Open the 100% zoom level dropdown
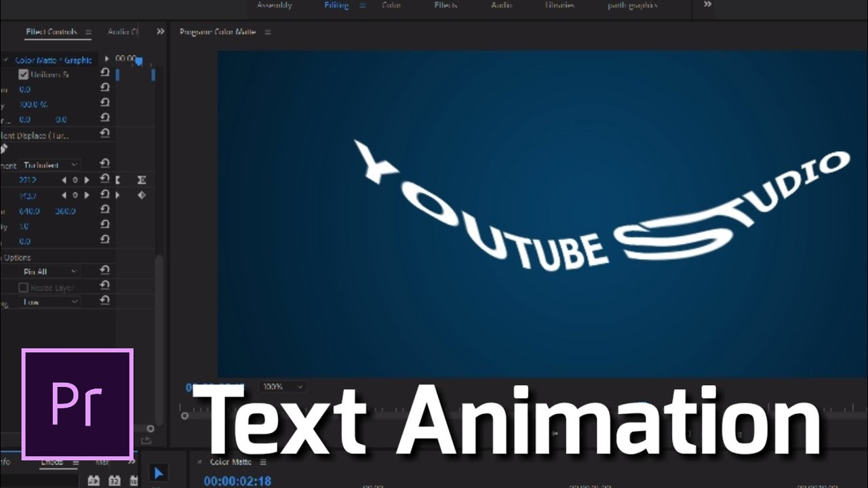Screen dimensions: 868x488 281,386
